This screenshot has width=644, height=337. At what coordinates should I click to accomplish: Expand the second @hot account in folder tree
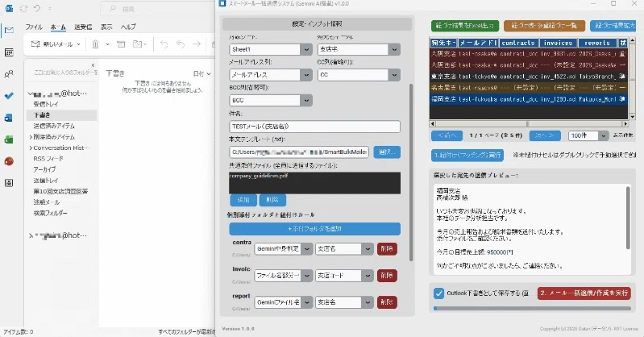click(31, 235)
